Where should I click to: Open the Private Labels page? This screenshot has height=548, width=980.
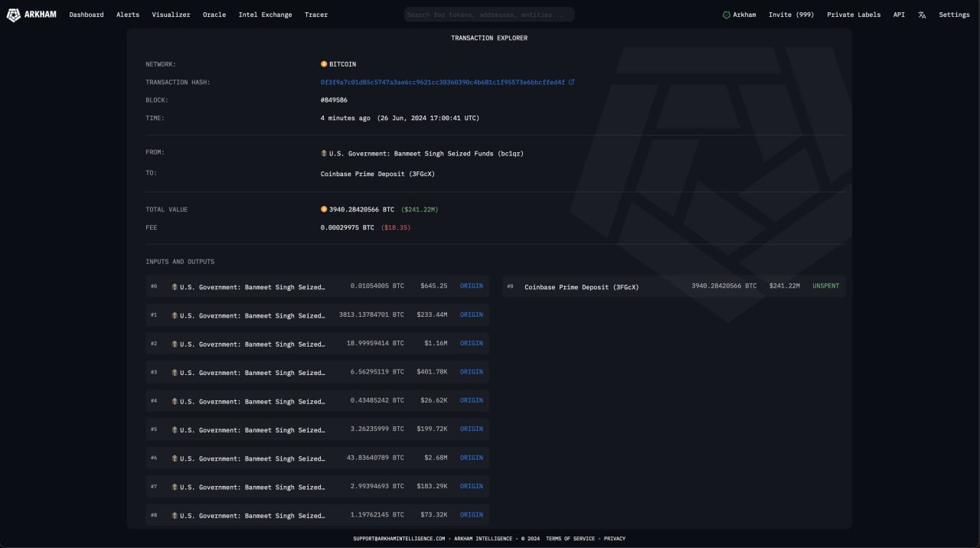coord(854,15)
